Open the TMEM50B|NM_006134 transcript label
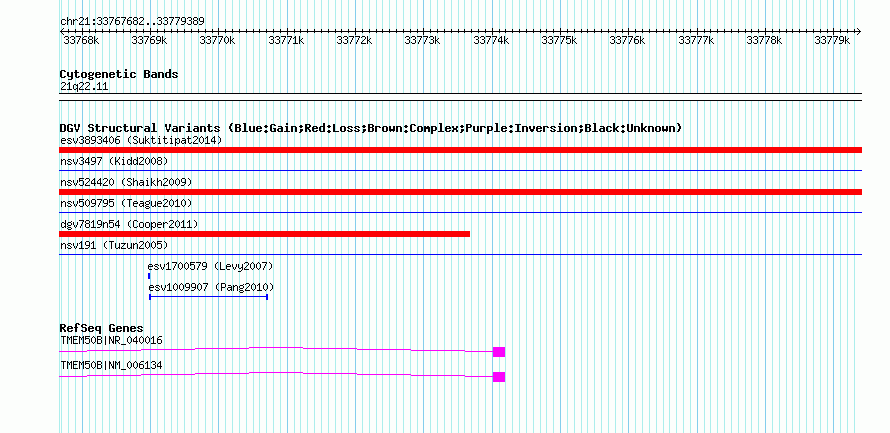Screen dimensions: 890x433 point(111,365)
